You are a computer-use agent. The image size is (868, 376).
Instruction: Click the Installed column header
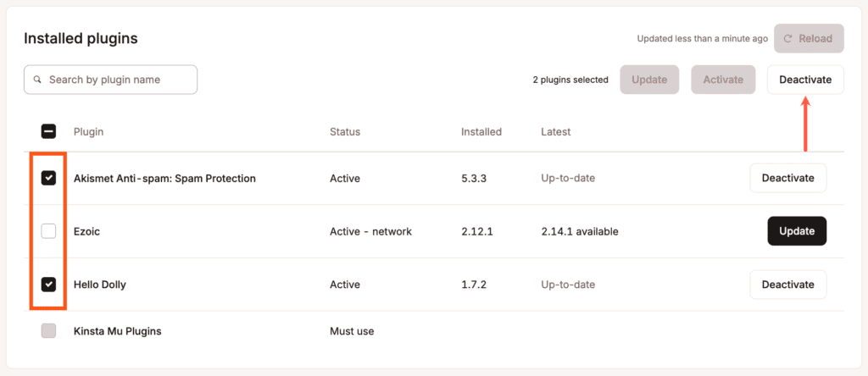tap(481, 132)
